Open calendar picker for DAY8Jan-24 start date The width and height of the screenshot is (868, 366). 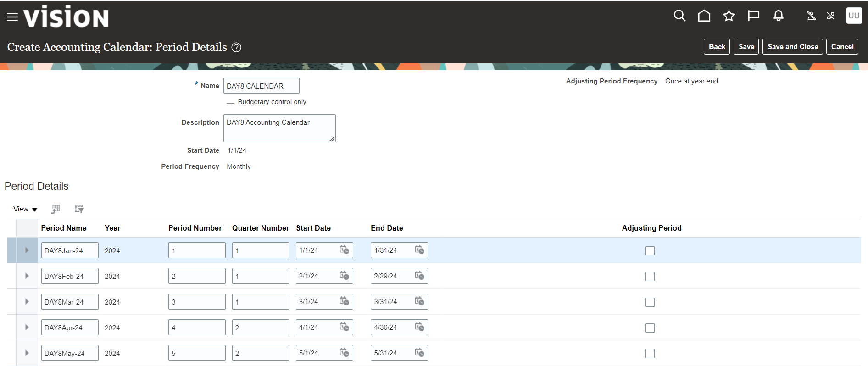pyautogui.click(x=345, y=250)
